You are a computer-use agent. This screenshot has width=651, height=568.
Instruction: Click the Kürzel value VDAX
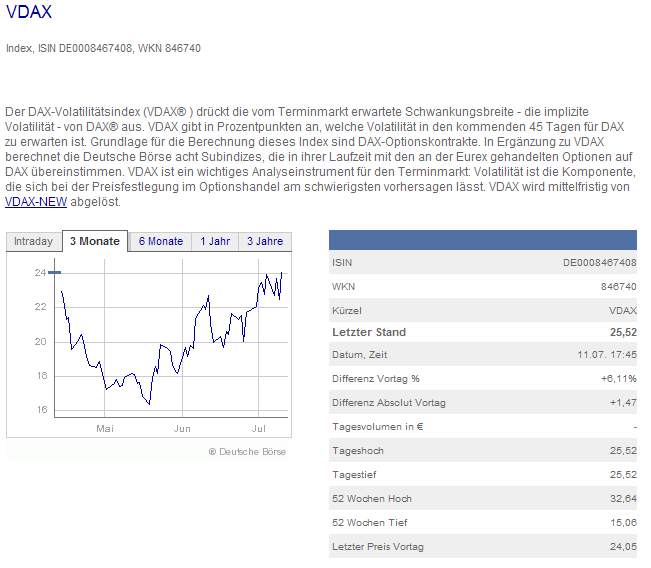coord(623,311)
